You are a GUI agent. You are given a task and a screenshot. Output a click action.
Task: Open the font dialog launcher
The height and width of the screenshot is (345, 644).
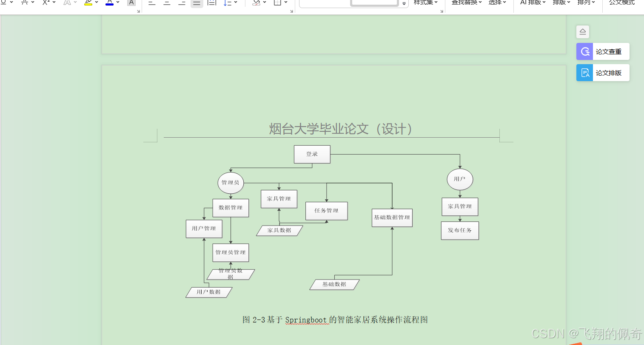139,11
